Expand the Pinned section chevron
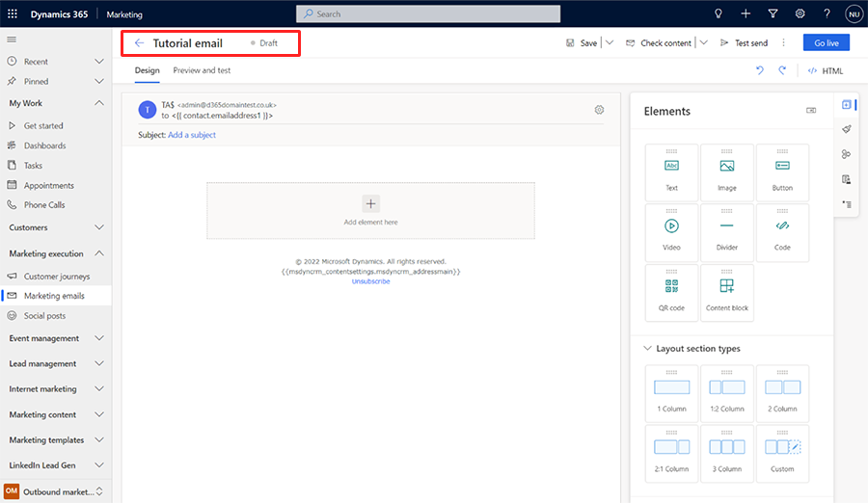868x503 pixels. 99,81
